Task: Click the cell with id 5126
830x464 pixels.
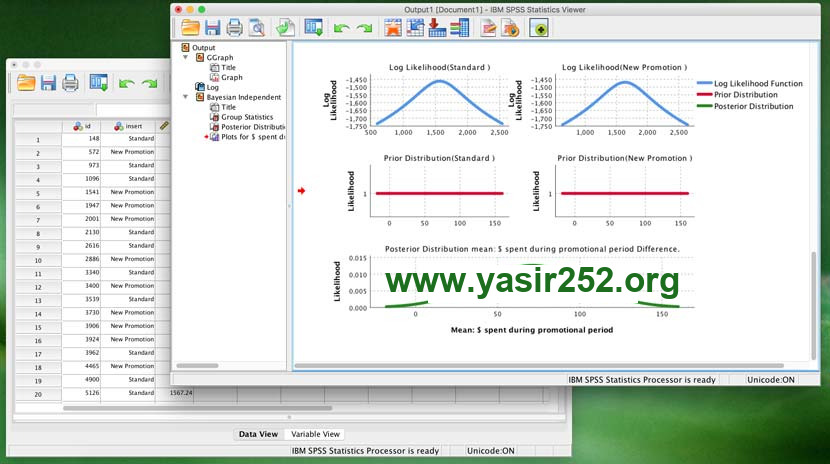Action: pos(82,393)
